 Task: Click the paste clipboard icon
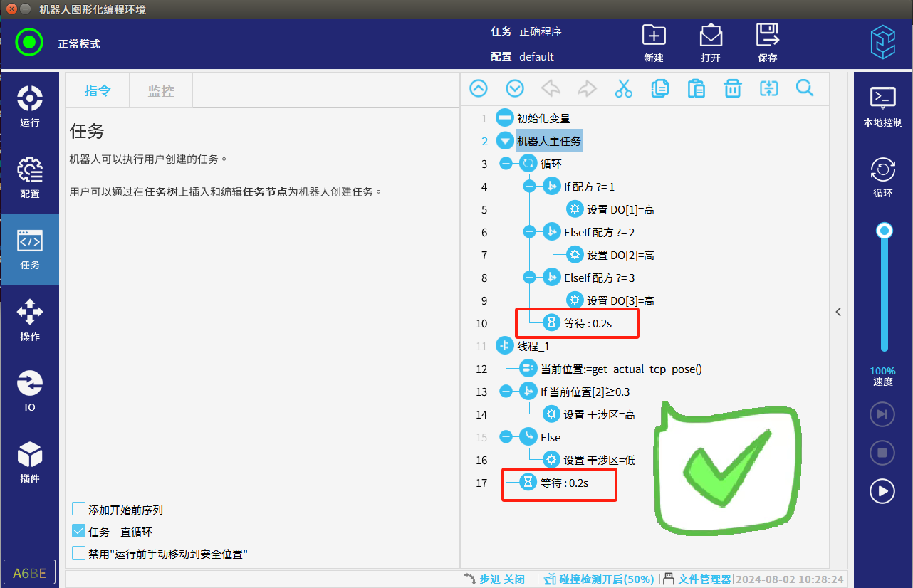696,88
